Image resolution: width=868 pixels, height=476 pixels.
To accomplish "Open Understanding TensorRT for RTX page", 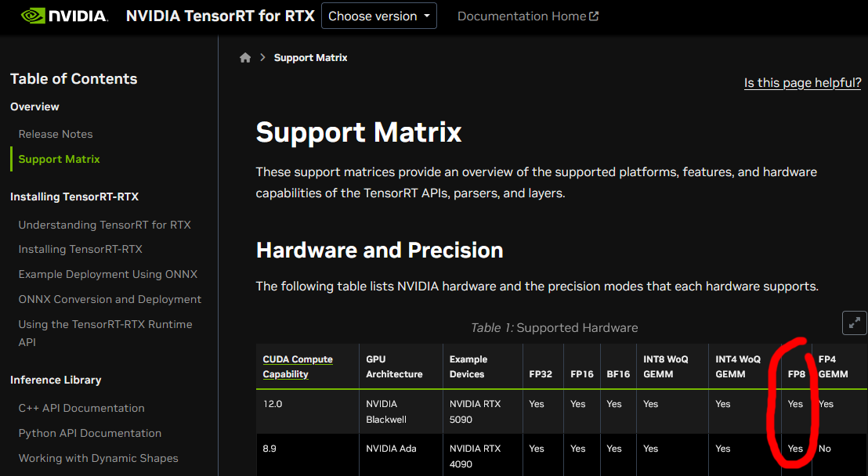I will [x=104, y=225].
